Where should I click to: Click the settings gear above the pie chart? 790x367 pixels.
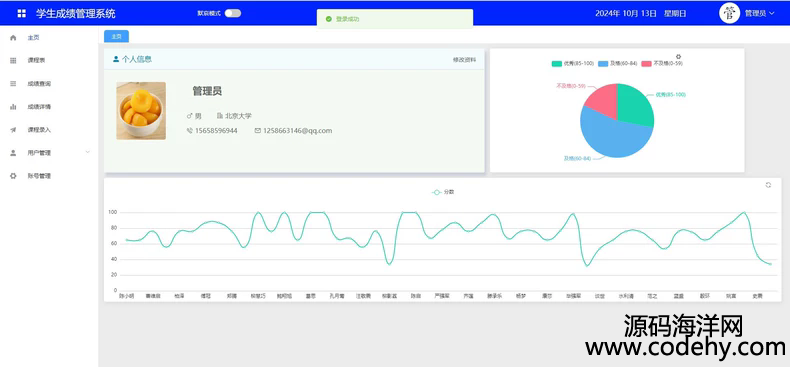click(x=679, y=56)
